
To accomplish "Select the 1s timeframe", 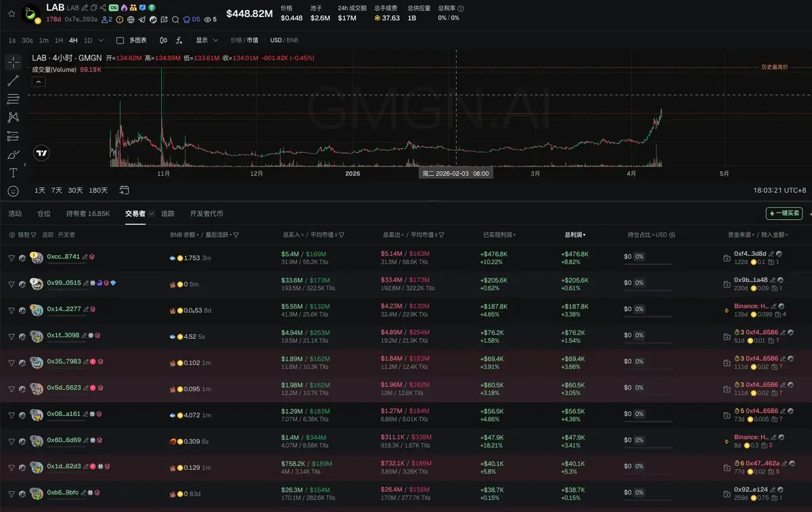I will 12,41.
